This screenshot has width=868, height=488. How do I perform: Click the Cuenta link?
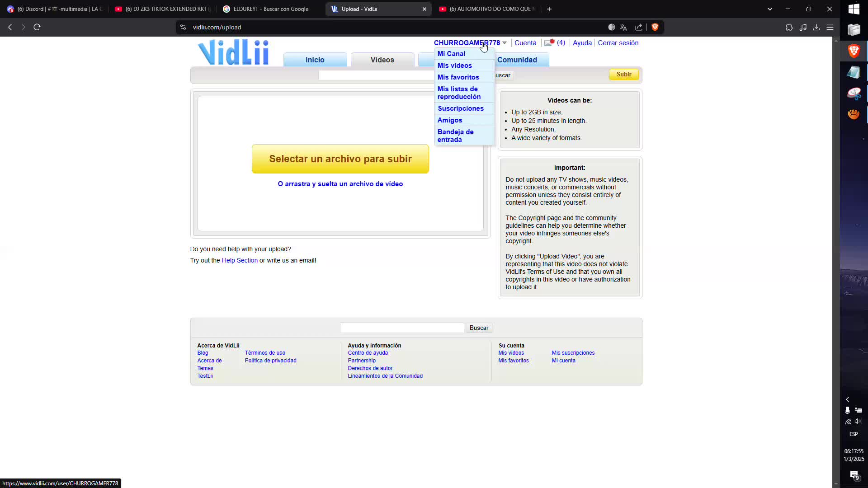click(525, 43)
